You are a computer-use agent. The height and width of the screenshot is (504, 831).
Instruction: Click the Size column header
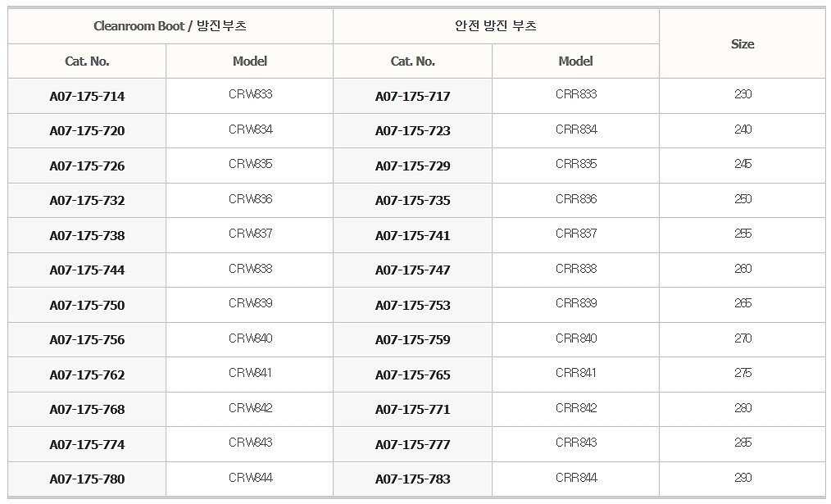(742, 44)
